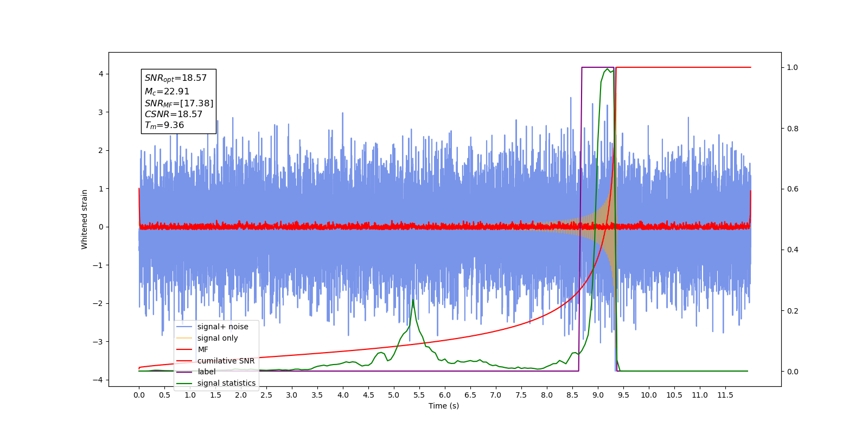Click the x-axis tick label 8.5
Viewport: 868px width, 434px height.
pyautogui.click(x=572, y=395)
